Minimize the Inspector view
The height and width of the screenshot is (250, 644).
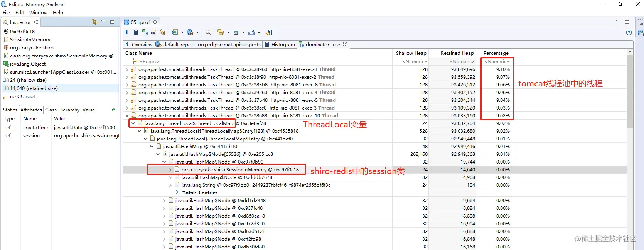[103, 21]
